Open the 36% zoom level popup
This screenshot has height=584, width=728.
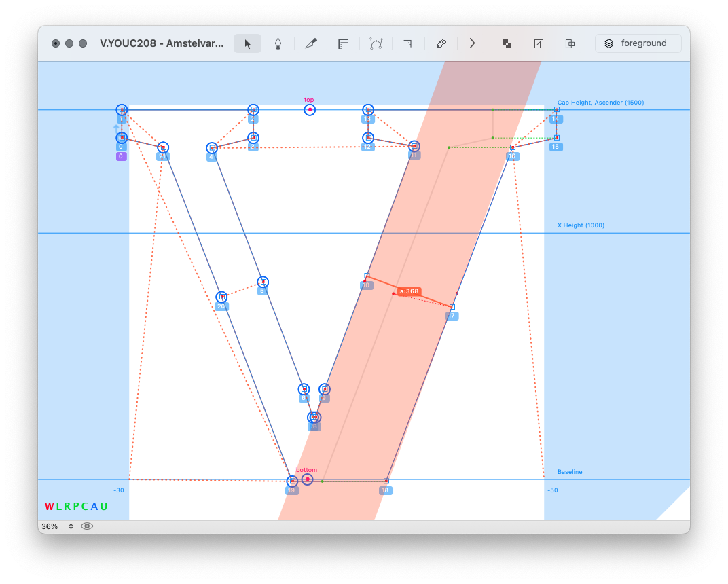(x=57, y=526)
